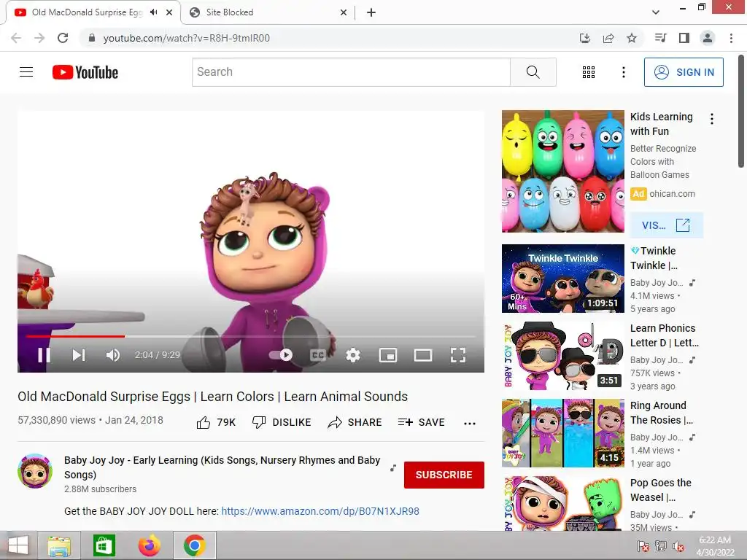Open the Ring Around The Rosies title

pos(661,413)
